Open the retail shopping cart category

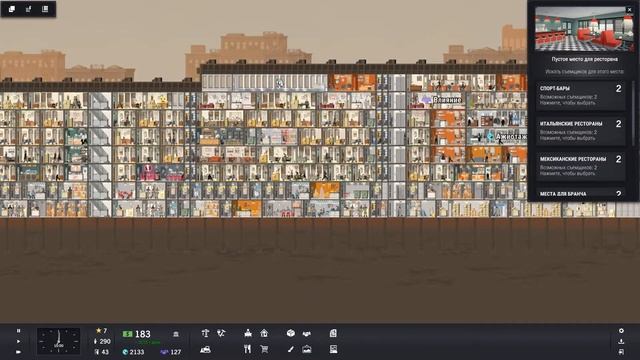tap(264, 349)
